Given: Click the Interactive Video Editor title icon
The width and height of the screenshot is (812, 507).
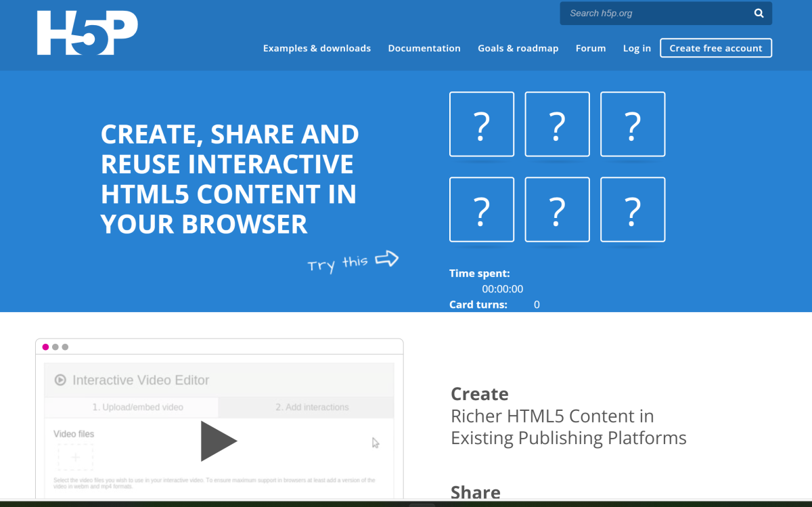Looking at the screenshot, I should pos(60,380).
